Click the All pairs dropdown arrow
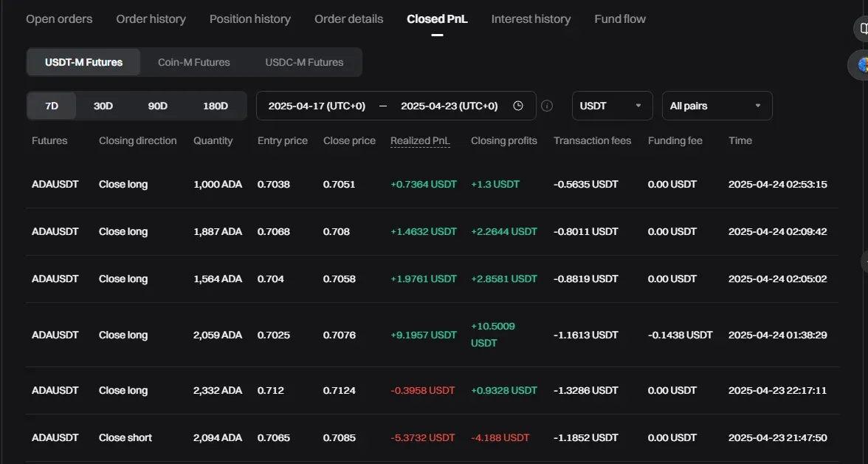This screenshot has width=868, height=464. click(x=757, y=106)
